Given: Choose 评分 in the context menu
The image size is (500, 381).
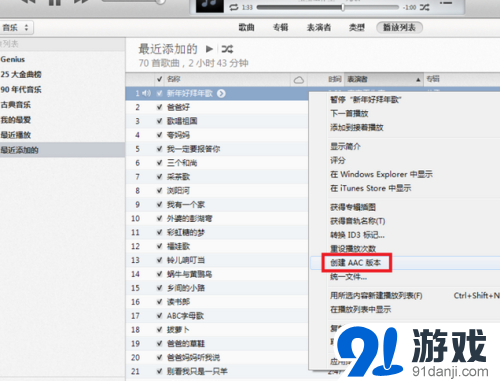Looking at the screenshot, I should point(405,160).
